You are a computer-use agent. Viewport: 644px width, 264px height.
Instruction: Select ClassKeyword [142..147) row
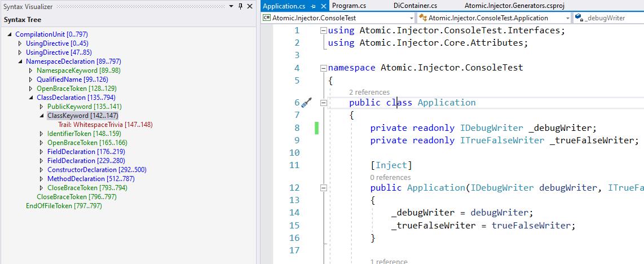(83, 116)
